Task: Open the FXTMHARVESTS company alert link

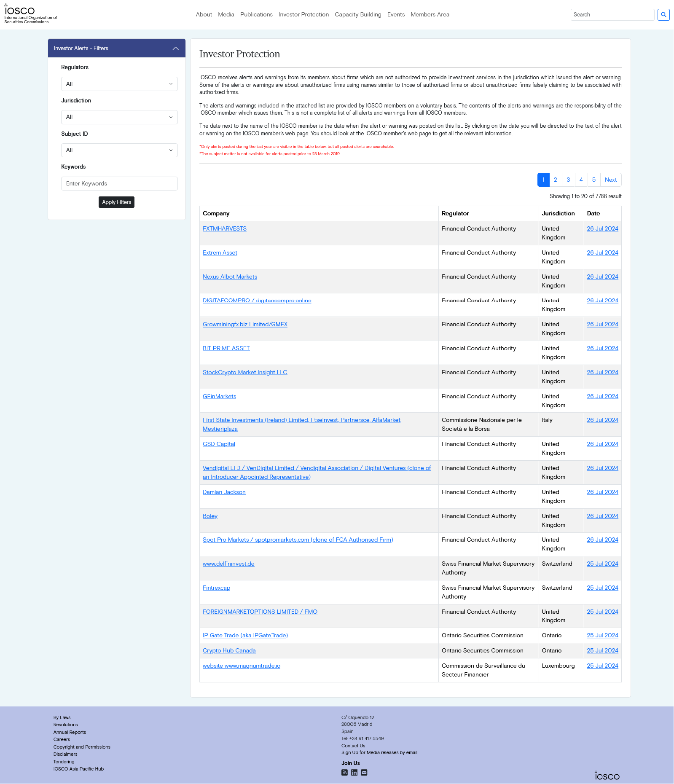Action: (x=224, y=229)
